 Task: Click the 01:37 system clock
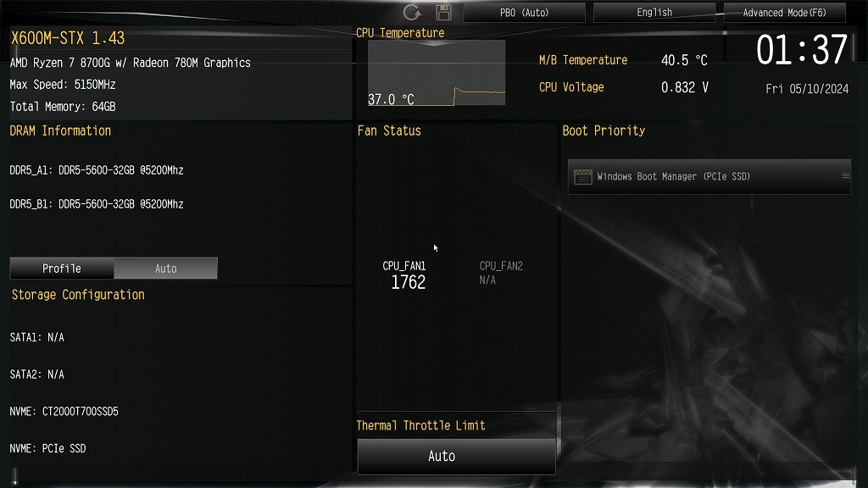tap(802, 50)
